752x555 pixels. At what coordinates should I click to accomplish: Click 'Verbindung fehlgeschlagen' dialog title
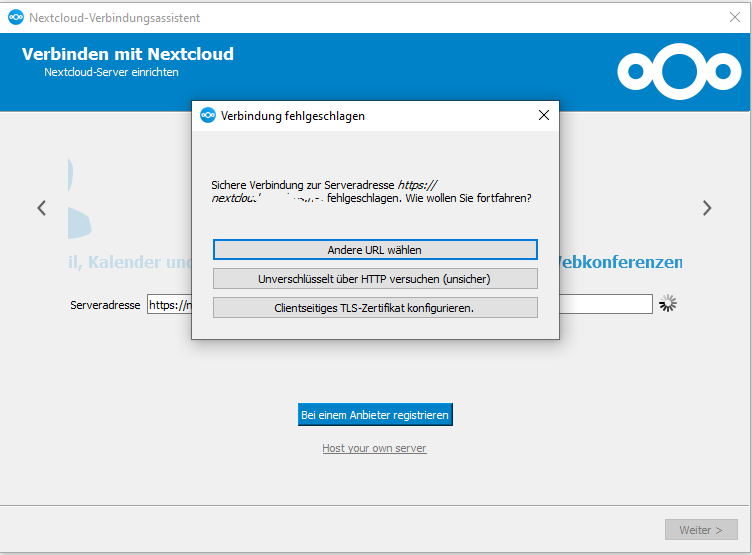click(293, 116)
